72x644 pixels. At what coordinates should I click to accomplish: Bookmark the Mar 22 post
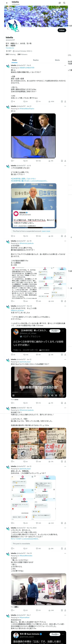(62, 355)
